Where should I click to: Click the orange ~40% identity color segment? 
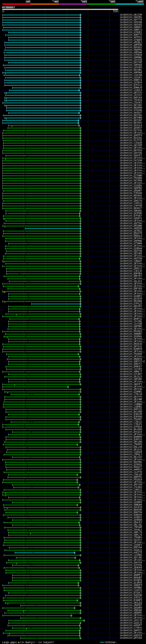(45, 4)
